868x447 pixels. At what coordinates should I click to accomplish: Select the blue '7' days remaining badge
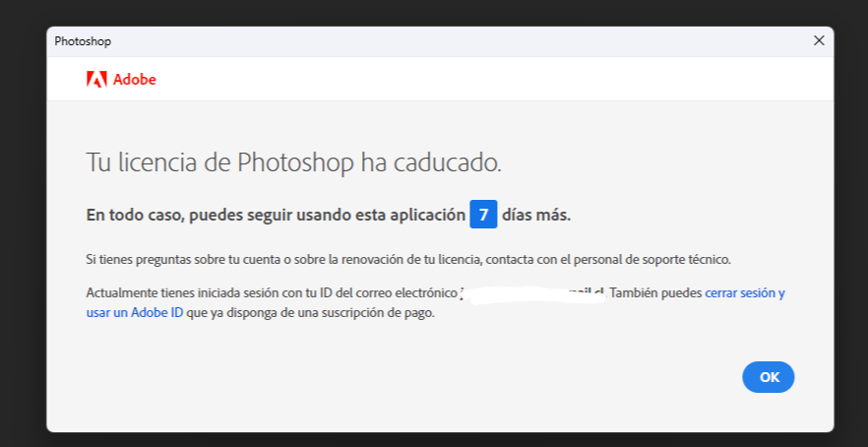point(483,215)
